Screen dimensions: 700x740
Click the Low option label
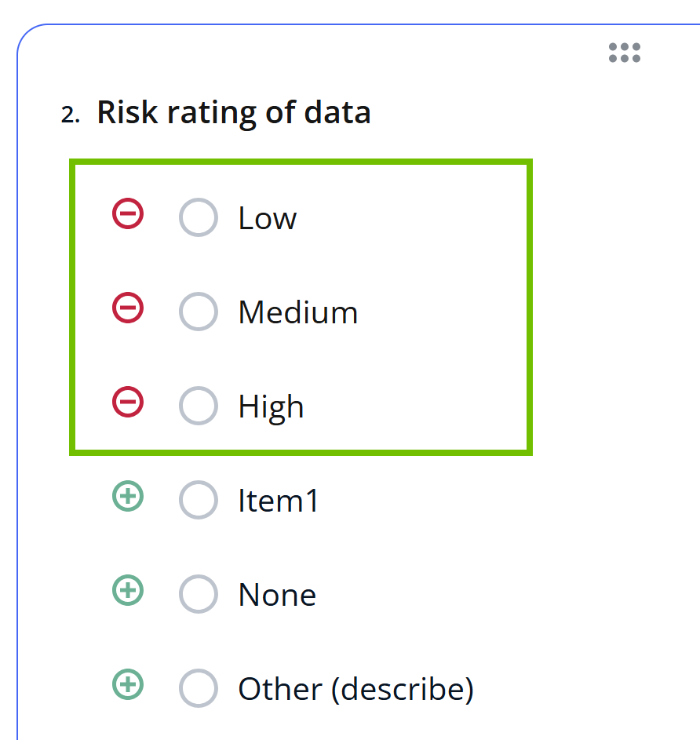(266, 217)
